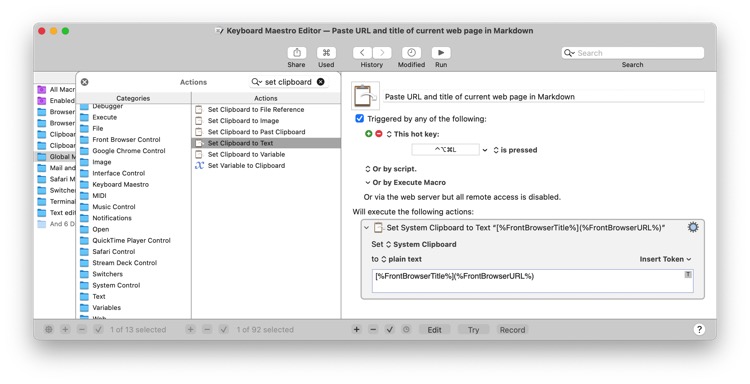Click the clipboard macro icon thumbnail
The image size is (750, 384).
(365, 96)
